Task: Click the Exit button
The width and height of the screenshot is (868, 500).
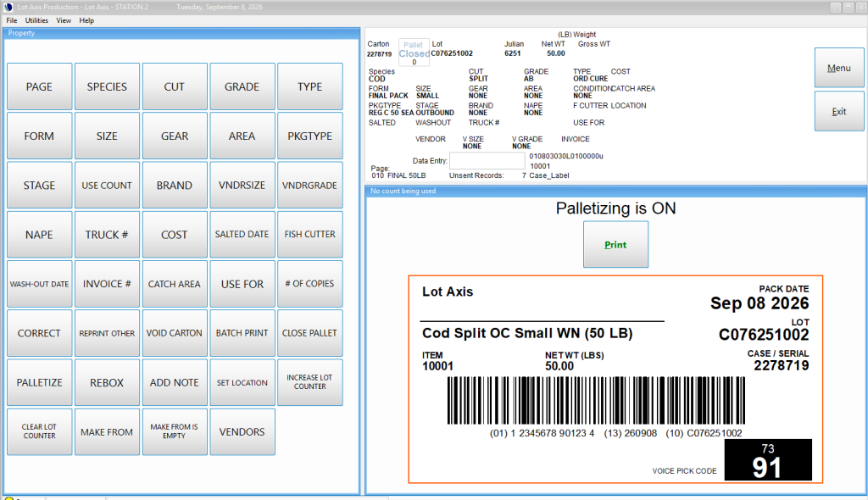Action: (838, 111)
